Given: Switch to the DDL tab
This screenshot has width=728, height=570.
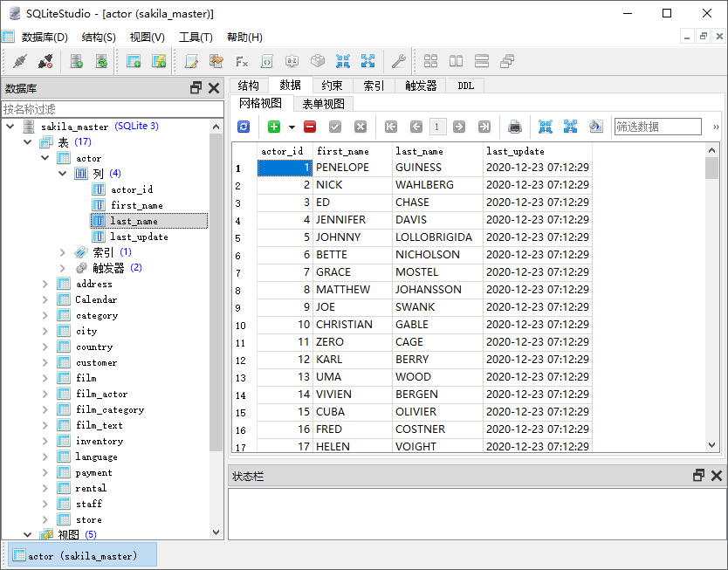Looking at the screenshot, I should tap(464, 85).
